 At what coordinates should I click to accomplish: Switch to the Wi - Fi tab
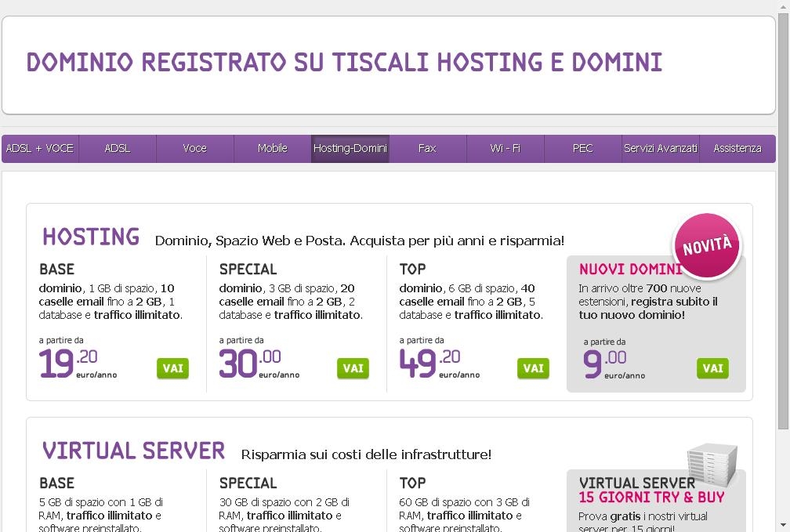click(506, 149)
